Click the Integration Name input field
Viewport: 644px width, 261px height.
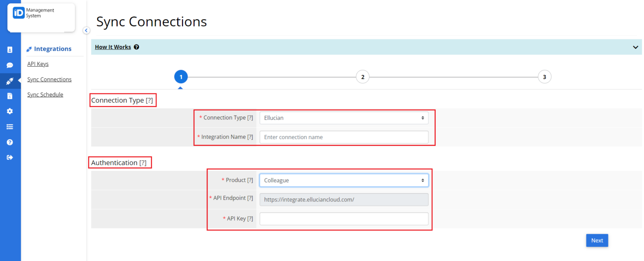(x=344, y=137)
